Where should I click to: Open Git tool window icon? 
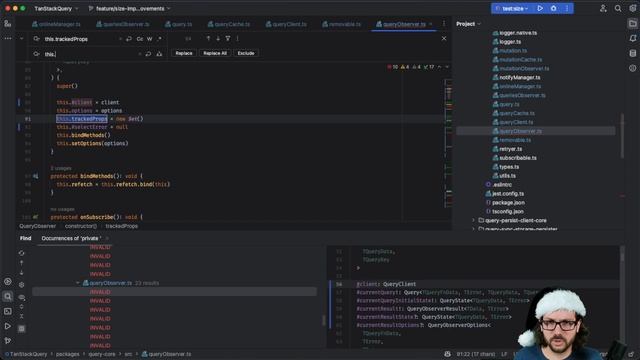[x=8, y=340]
